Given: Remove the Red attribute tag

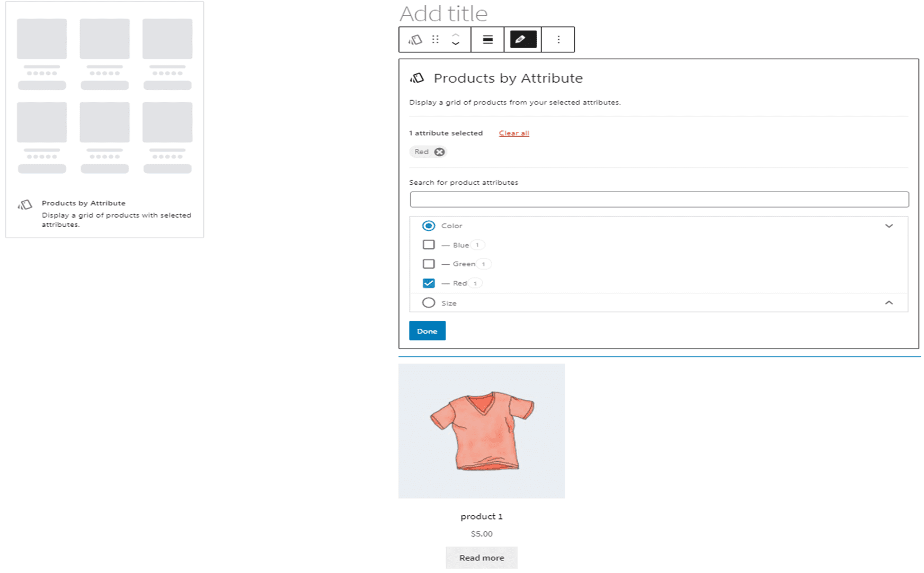Looking at the screenshot, I should pos(439,152).
